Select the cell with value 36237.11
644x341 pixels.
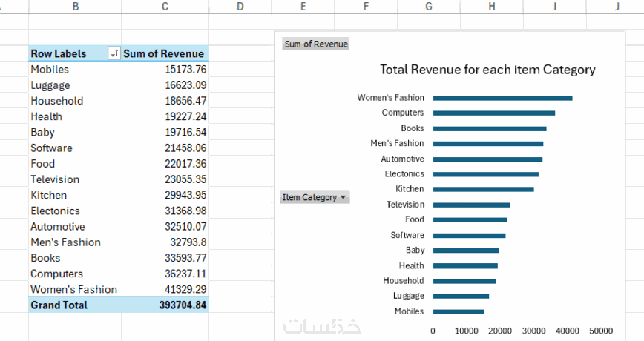[x=165, y=274]
